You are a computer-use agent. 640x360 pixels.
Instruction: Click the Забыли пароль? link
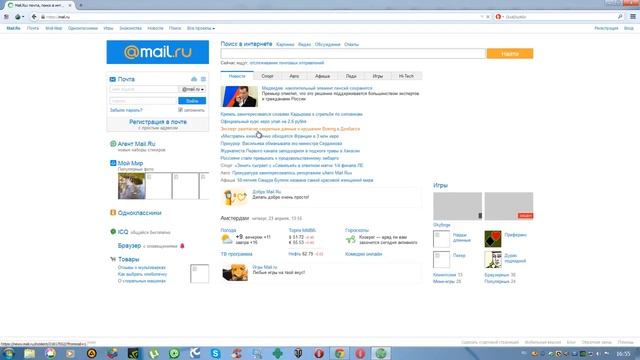(126, 110)
